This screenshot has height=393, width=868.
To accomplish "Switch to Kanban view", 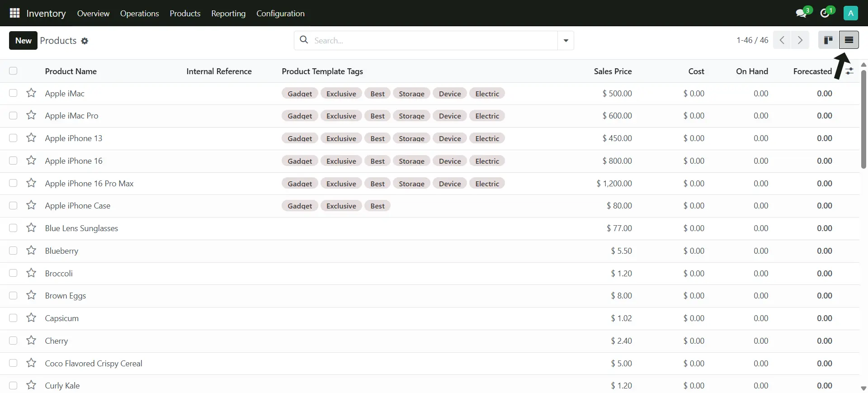I will [828, 40].
